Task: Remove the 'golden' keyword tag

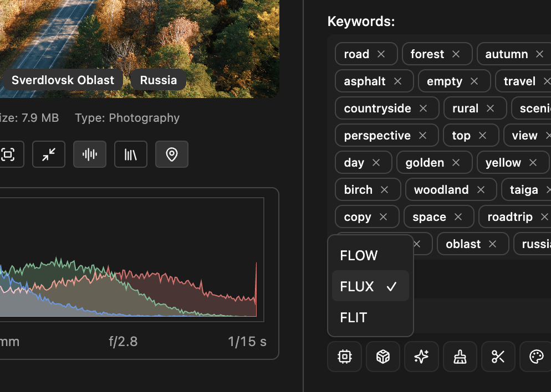Action: [456, 162]
